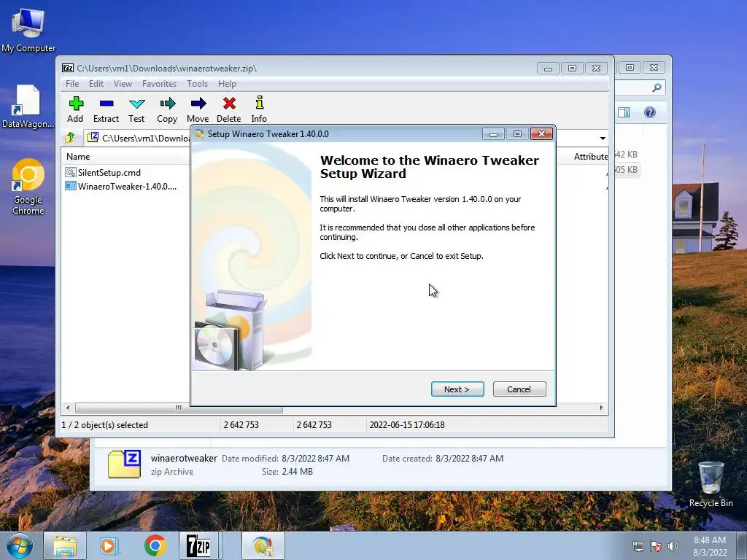Click the horizontal scrollbar thumb in 7-Zip

pyautogui.click(x=179, y=408)
